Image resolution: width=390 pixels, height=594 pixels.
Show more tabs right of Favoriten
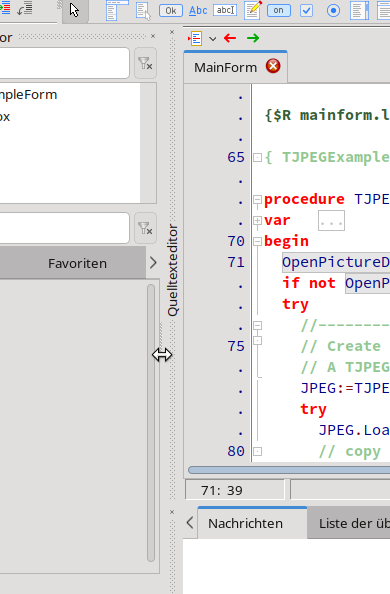pyautogui.click(x=153, y=263)
